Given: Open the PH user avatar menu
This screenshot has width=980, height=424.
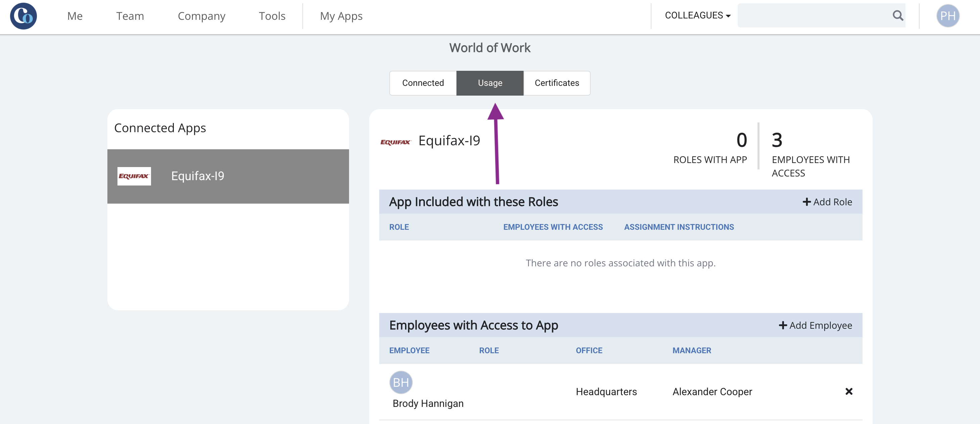Looking at the screenshot, I should 947,16.
